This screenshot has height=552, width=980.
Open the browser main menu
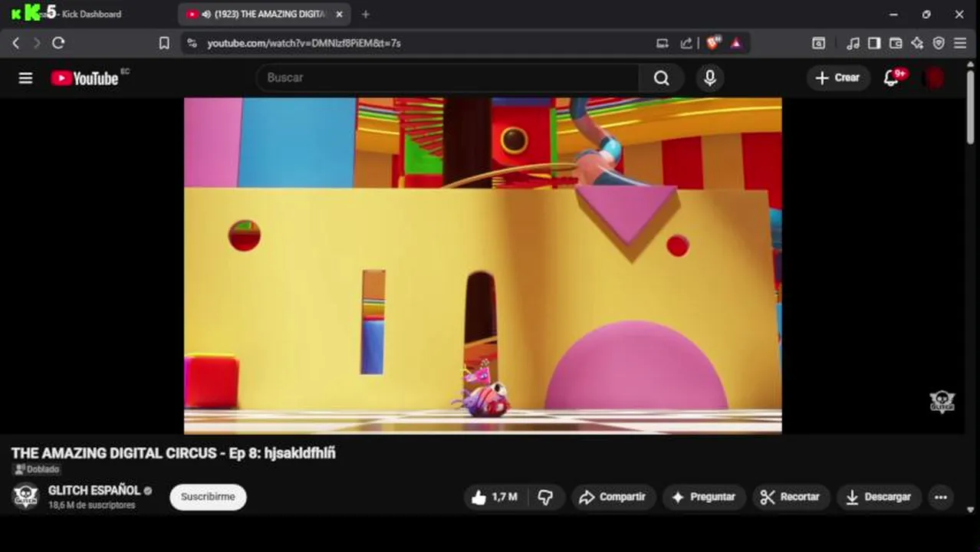pyautogui.click(x=959, y=43)
